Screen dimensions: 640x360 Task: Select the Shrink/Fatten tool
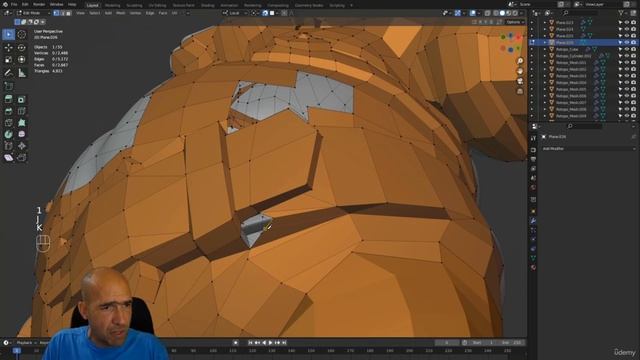coord(22,146)
